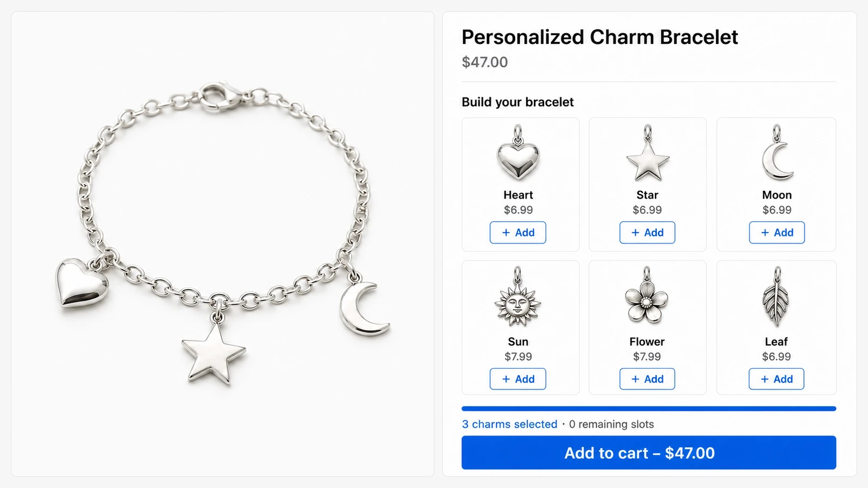Click Add to cart – $47.00

pyautogui.click(x=649, y=453)
